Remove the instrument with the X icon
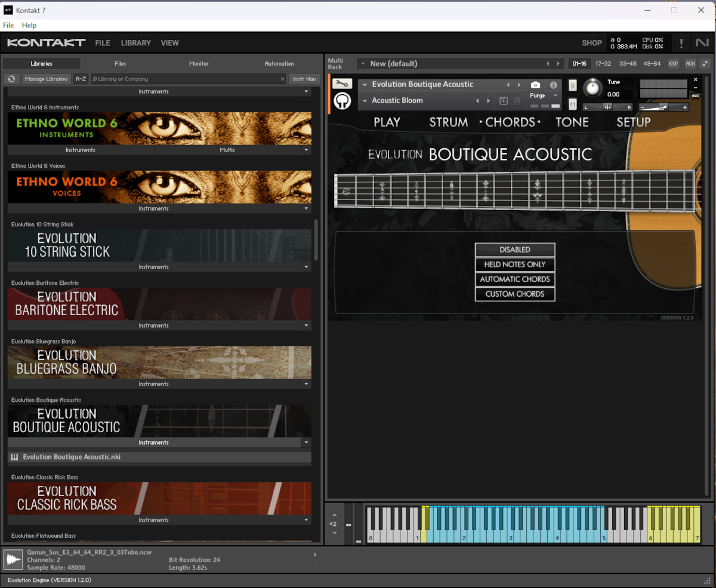This screenshot has height=588, width=716. (695, 79)
